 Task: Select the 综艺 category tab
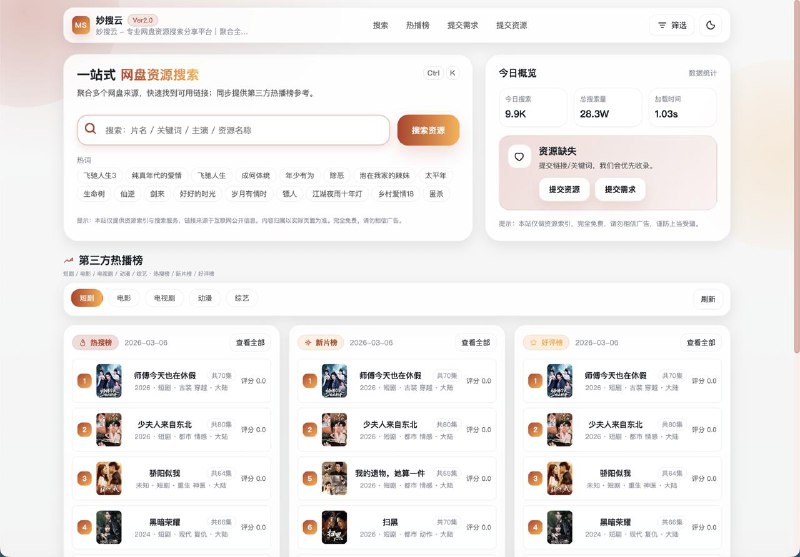pyautogui.click(x=242, y=298)
